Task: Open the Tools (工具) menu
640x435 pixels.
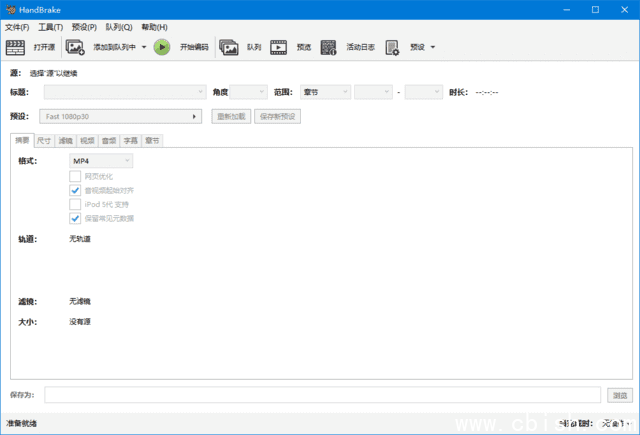Action: tap(50, 27)
